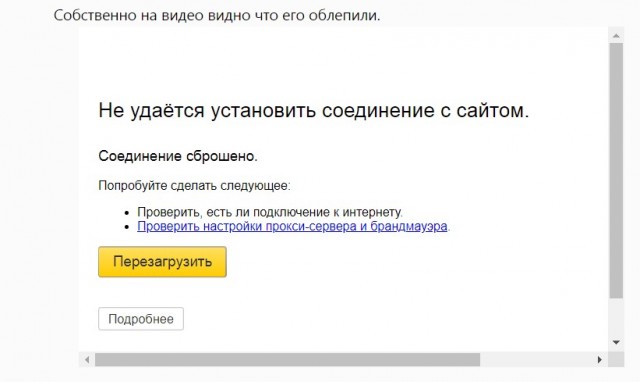This screenshot has height=382, width=640.
Task: Click the vertical scrollbar thumb
Action: pos(616,171)
